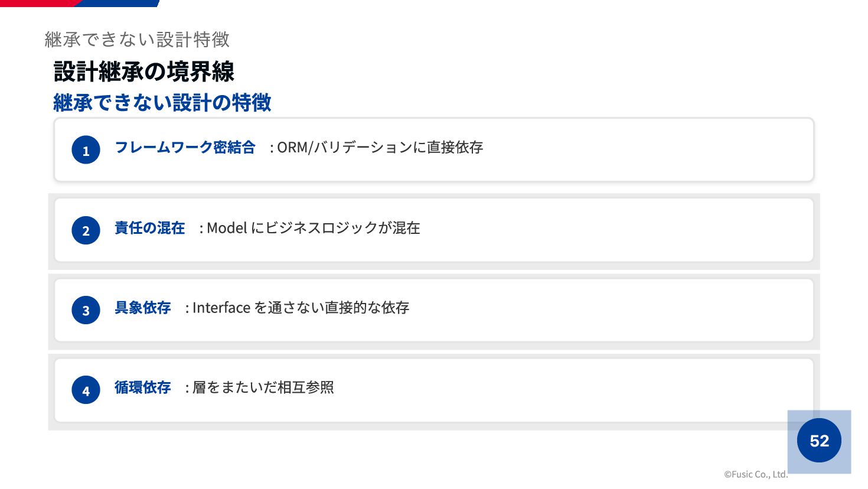Click the number 3 circle badge
This screenshot has width=868, height=489.
pos(86,310)
